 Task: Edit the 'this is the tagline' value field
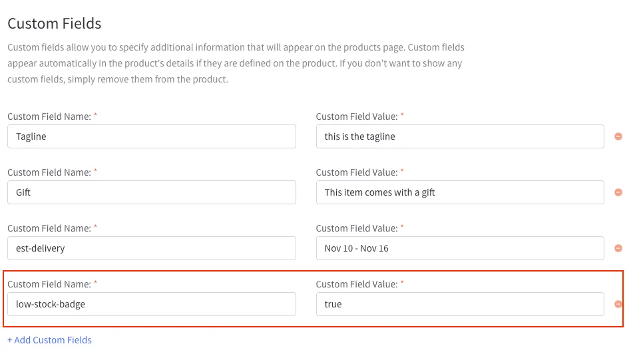coord(460,136)
